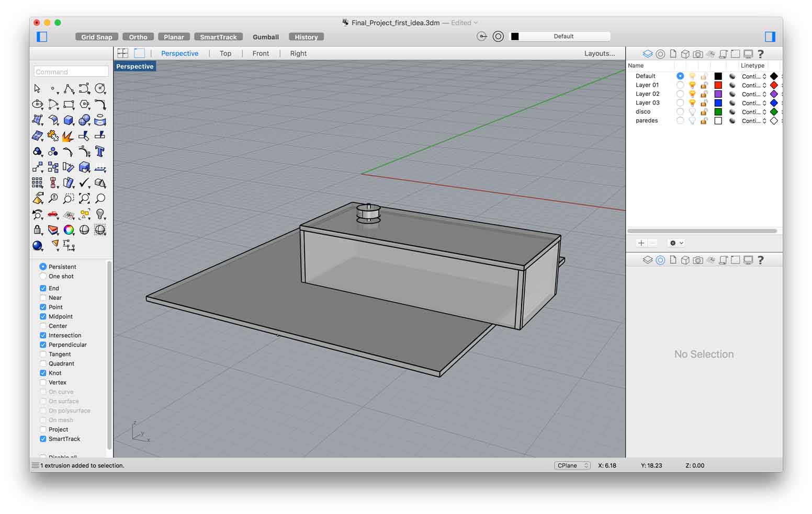Toggle the right sidebar panel icon
This screenshot has height=514, width=812.
(x=770, y=36)
